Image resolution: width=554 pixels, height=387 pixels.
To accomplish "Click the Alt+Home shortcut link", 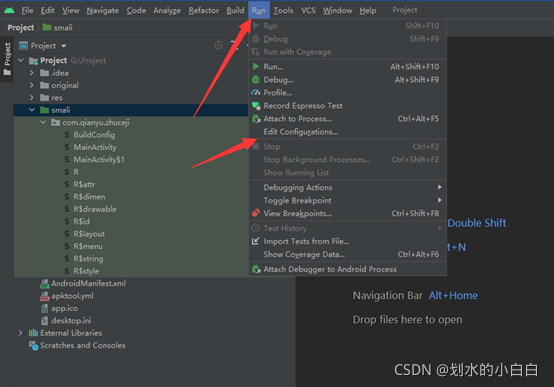I will 453,295.
